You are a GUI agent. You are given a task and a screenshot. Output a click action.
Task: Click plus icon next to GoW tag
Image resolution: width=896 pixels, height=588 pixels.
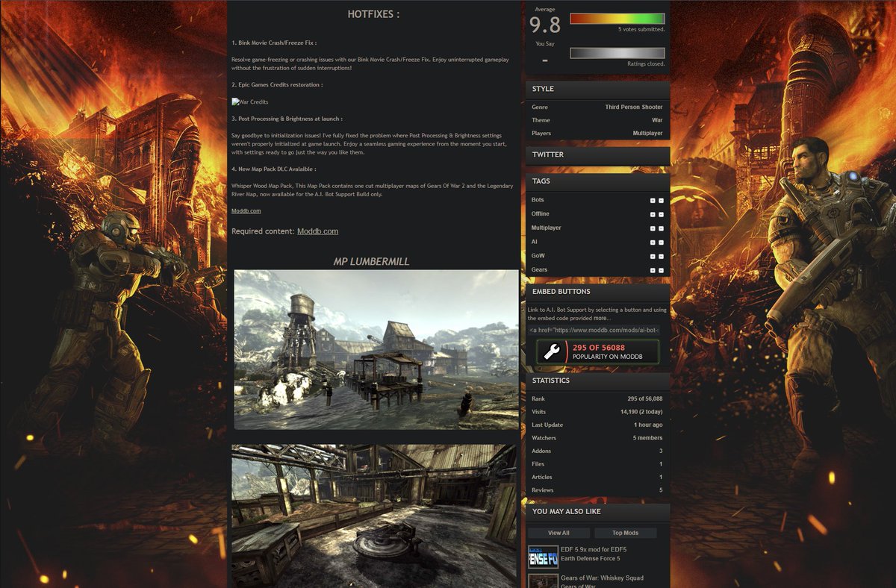click(652, 256)
